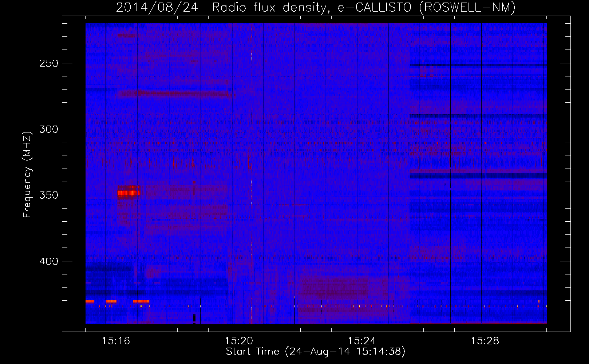This screenshot has width=589, height=364.
Task: Click the 'Start Time (24-Aug-14 15:14:38)' axis label
Action: coord(316,352)
